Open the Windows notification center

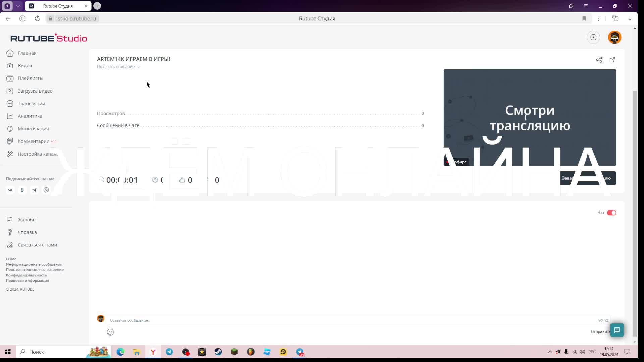(x=627, y=352)
